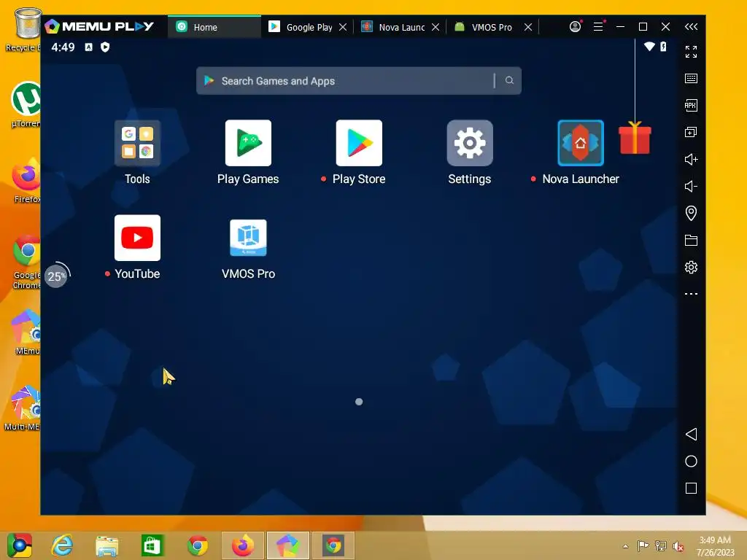747x560 pixels.
Task: Open Action Center flag tray icon
Action: coord(643,545)
